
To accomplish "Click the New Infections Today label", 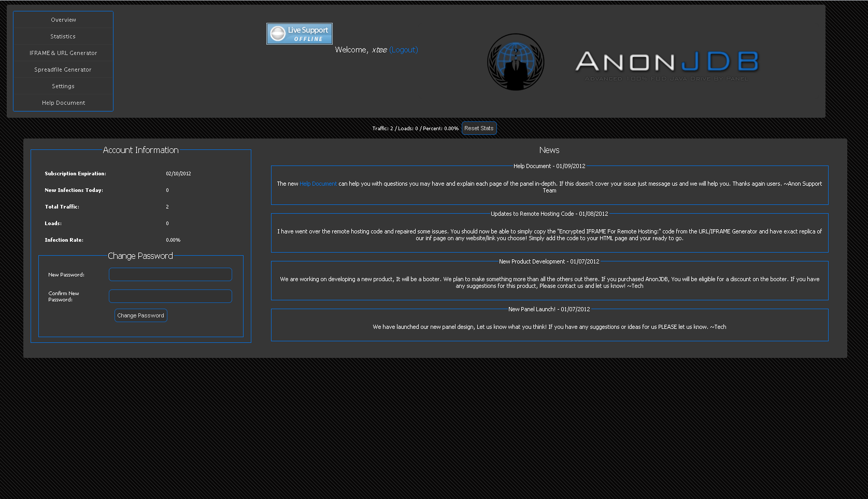I will click(x=74, y=190).
